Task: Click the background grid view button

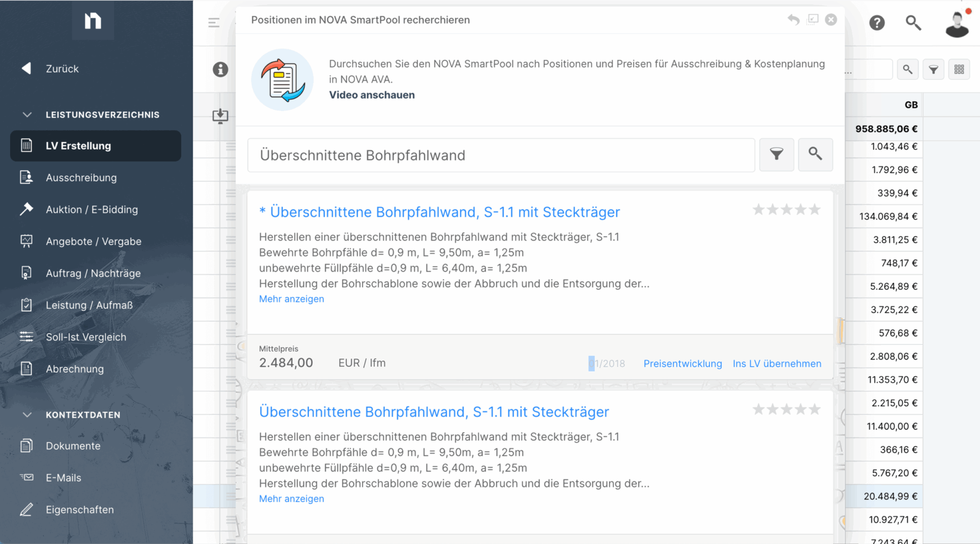Action: pos(959,69)
